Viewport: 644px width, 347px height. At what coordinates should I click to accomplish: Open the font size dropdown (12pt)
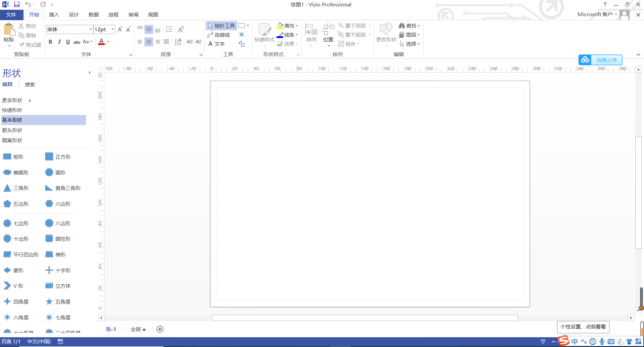pyautogui.click(x=113, y=29)
